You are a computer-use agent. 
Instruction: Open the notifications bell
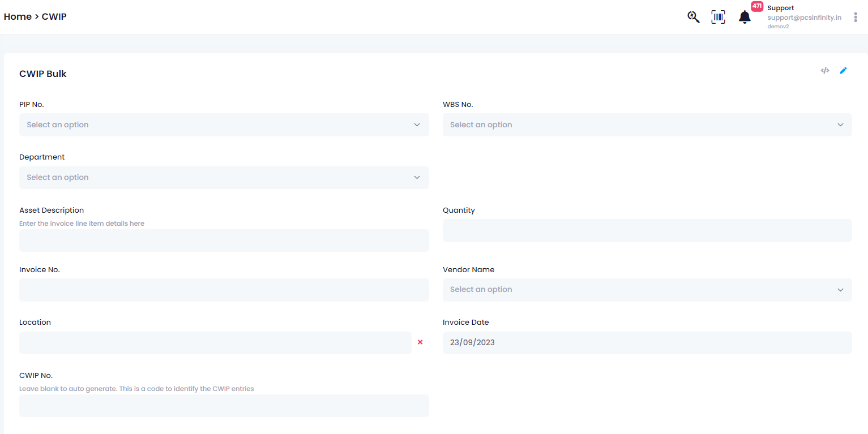(x=745, y=18)
